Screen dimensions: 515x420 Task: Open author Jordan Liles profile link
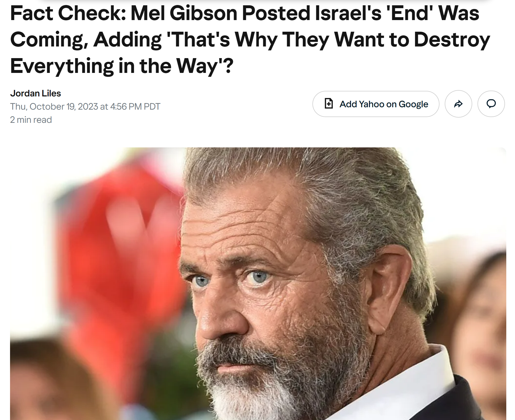(x=35, y=93)
